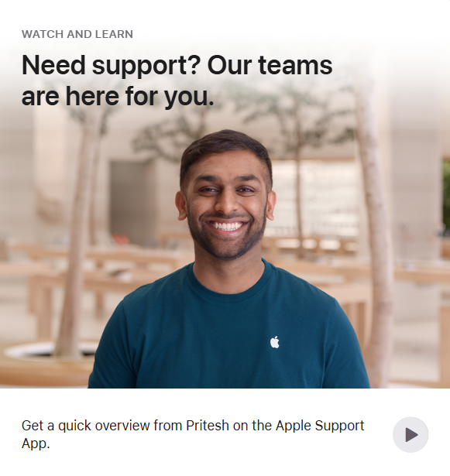Click the 'are here for you.' headline line
The image size is (450, 476).
[118, 96]
